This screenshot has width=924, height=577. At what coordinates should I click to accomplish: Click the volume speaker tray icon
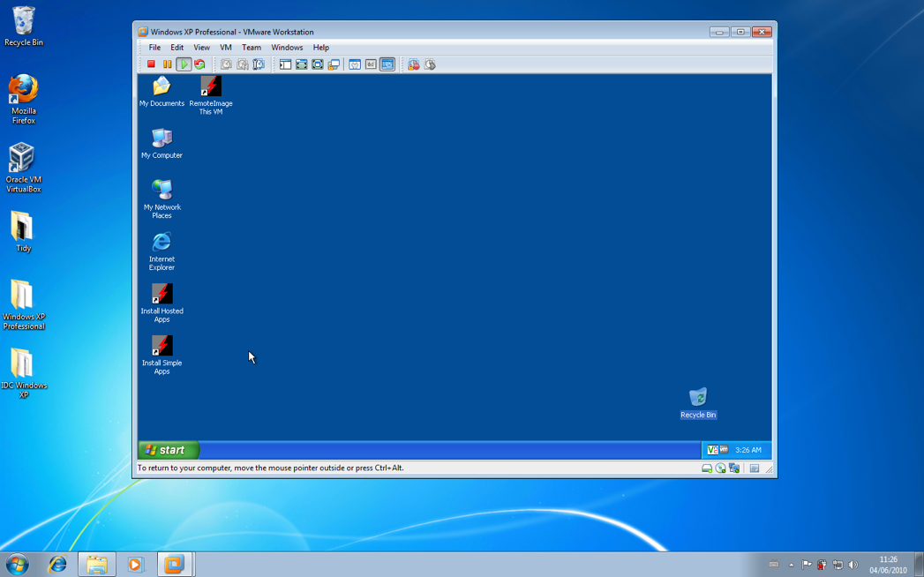853,565
